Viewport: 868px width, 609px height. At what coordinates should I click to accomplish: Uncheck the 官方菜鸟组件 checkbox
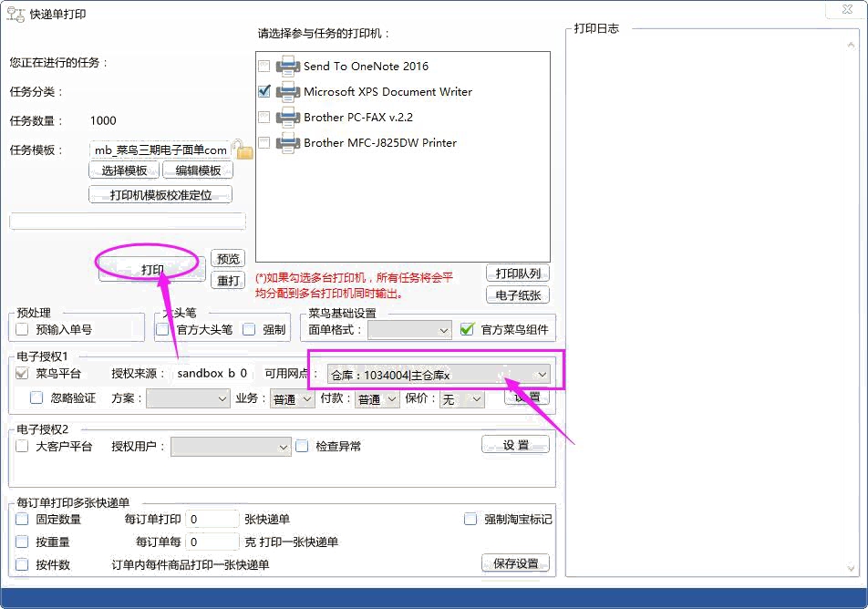467,329
